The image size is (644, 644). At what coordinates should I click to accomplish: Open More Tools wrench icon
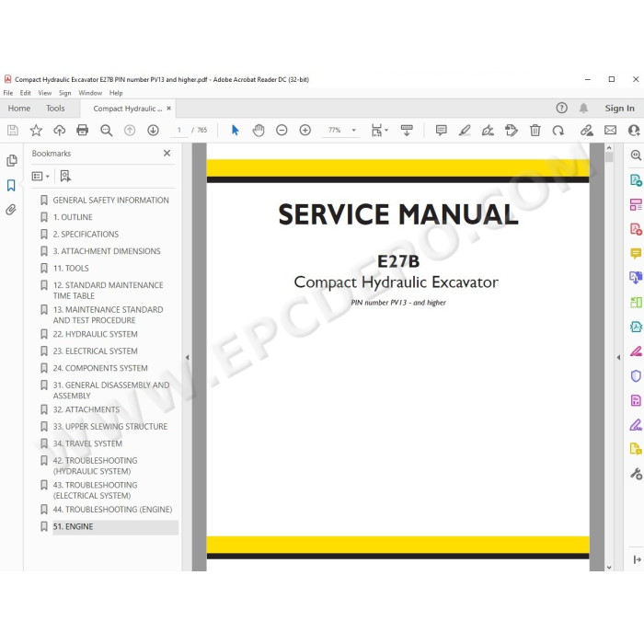coord(636,474)
